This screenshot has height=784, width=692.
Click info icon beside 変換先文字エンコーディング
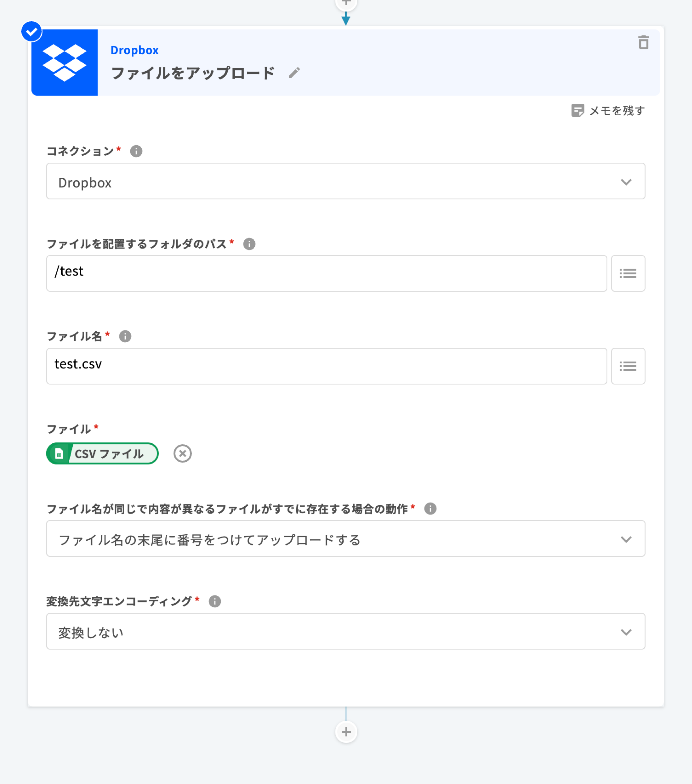coord(215,601)
